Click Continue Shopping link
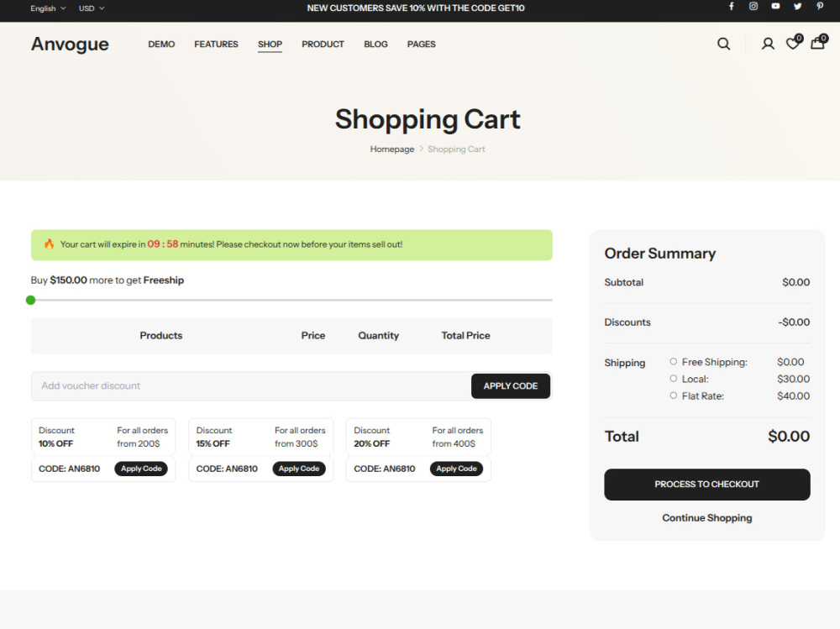 click(x=707, y=518)
